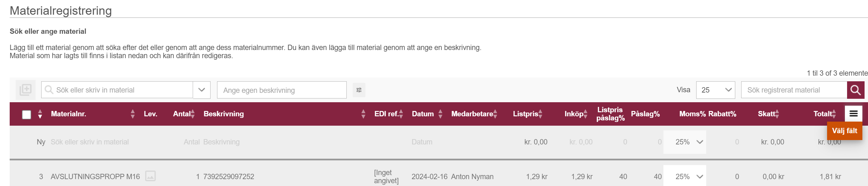Click the magnifier search button

point(856,90)
